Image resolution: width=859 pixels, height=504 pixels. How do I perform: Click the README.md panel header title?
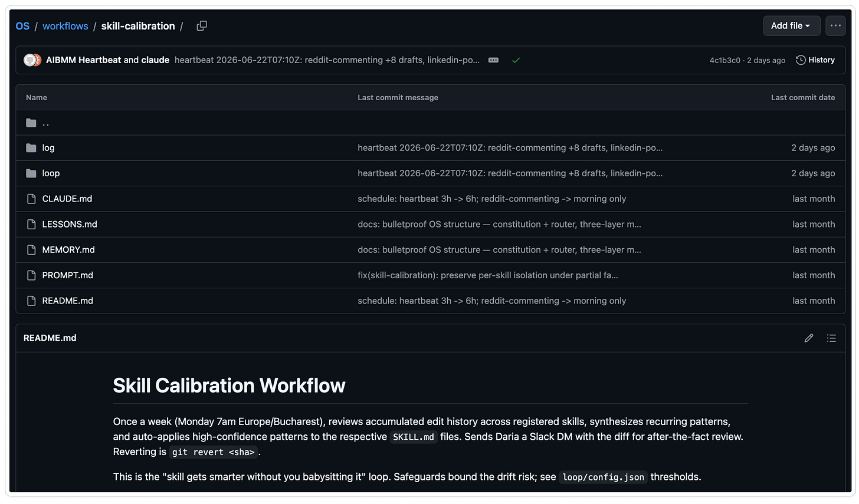coord(50,338)
